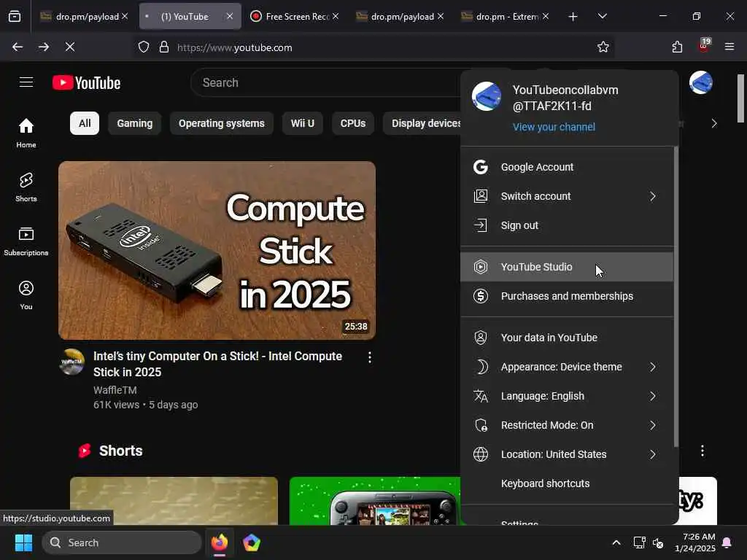The image size is (747, 560).
Task: Open Your data in YouTube
Action: click(567, 338)
